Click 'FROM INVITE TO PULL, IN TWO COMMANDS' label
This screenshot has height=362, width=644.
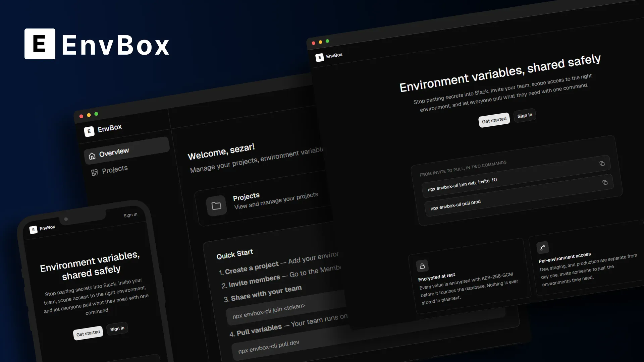tap(463, 168)
